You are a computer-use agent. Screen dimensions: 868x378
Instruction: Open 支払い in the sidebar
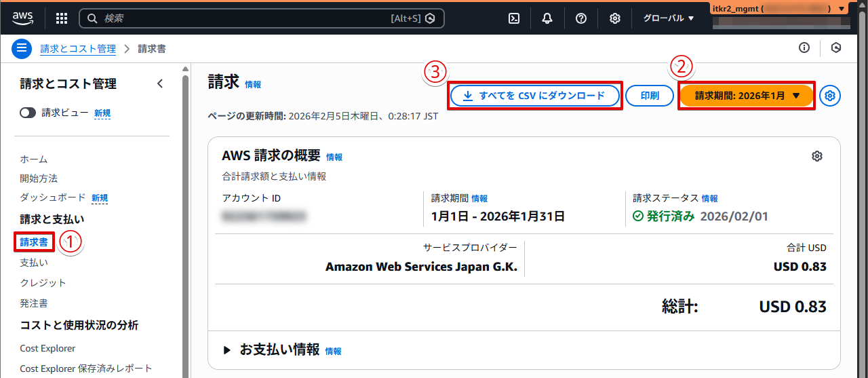tap(34, 262)
